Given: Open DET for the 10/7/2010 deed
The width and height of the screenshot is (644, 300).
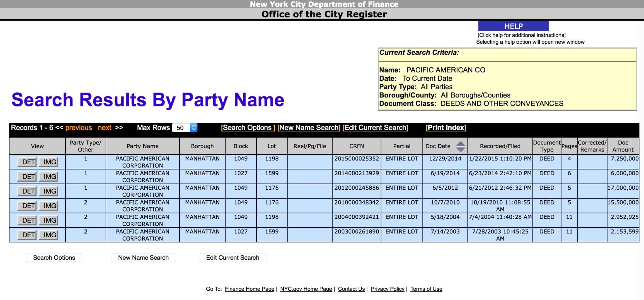Looking at the screenshot, I should coord(28,206).
